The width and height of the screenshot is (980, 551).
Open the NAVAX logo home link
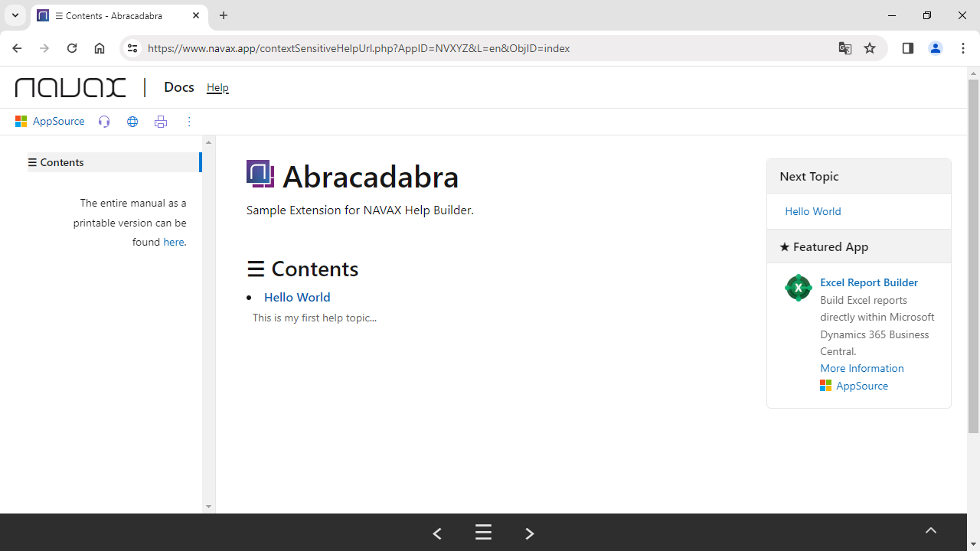[x=70, y=87]
